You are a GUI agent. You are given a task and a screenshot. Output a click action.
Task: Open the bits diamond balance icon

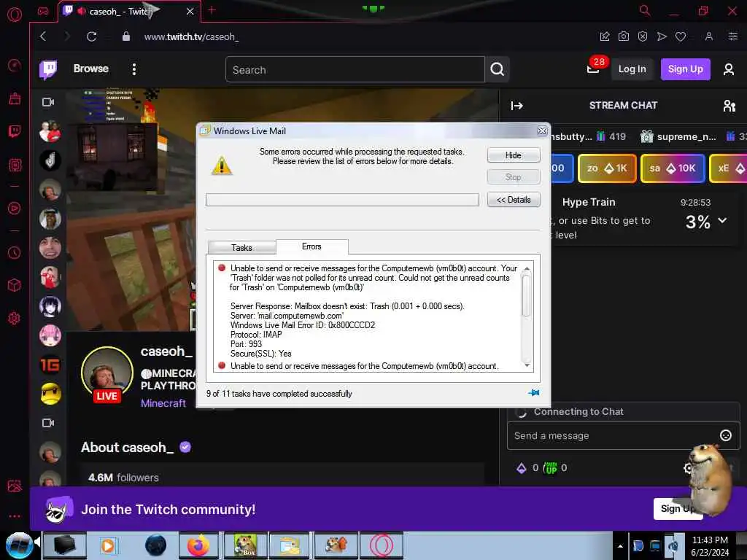(x=521, y=468)
